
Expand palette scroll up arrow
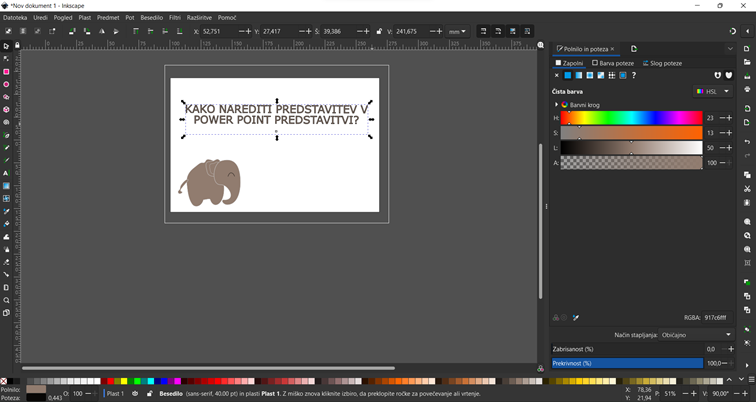pyautogui.click(x=729, y=379)
